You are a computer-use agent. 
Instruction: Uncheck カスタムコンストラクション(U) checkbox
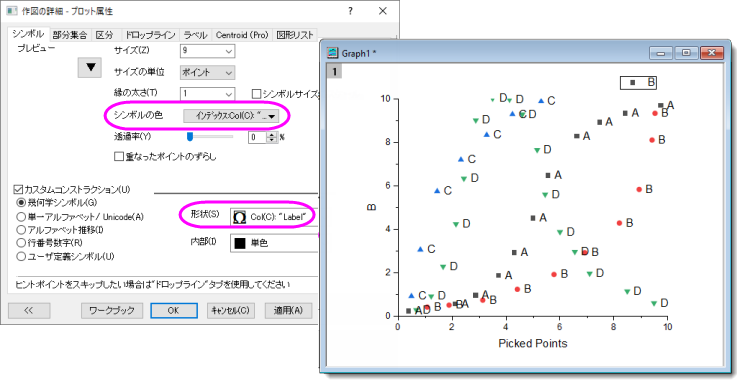pos(19,190)
